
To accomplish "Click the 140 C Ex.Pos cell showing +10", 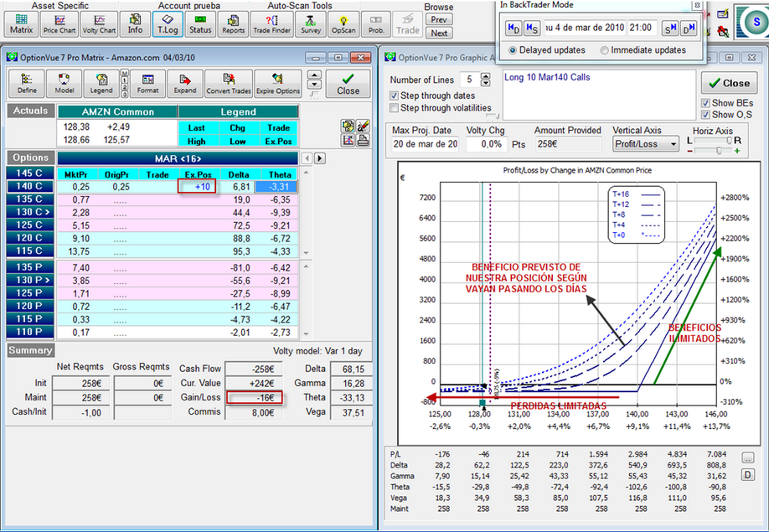I will point(197,187).
